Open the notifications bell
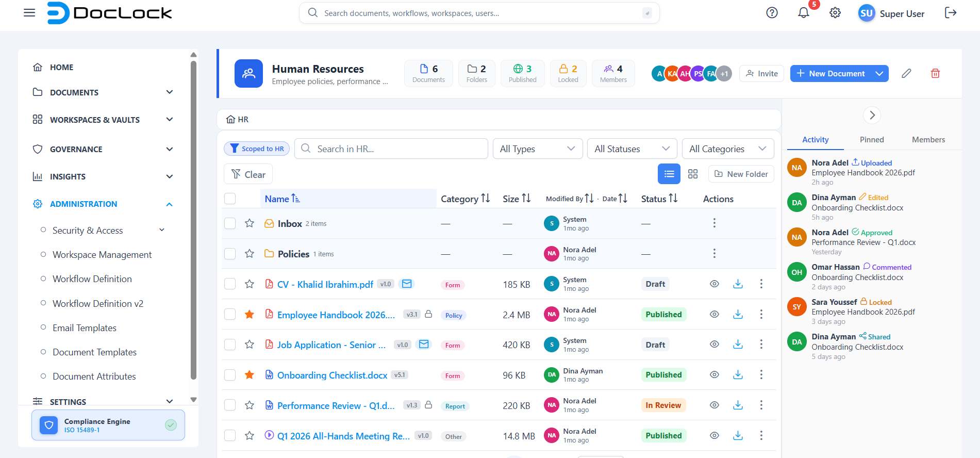Viewport: 980px width, 458px height. [x=803, y=13]
